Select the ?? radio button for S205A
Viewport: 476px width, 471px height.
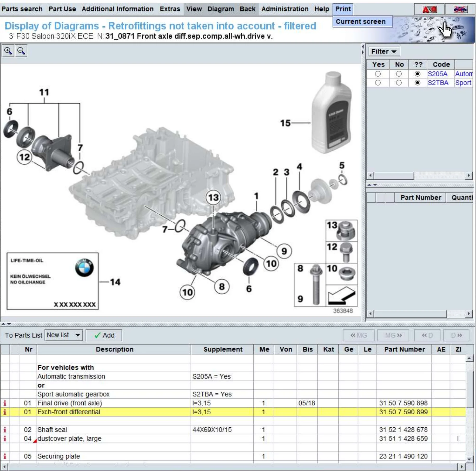coord(417,74)
